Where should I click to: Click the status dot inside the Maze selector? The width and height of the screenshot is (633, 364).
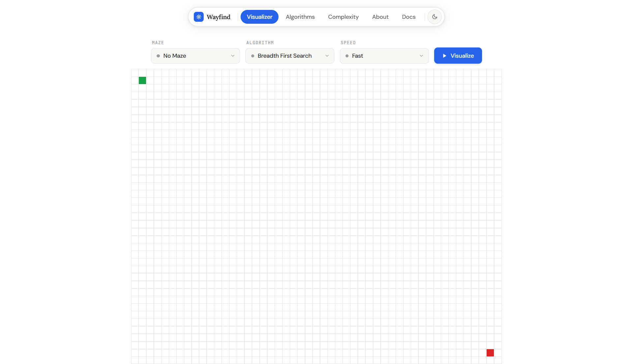click(x=159, y=56)
